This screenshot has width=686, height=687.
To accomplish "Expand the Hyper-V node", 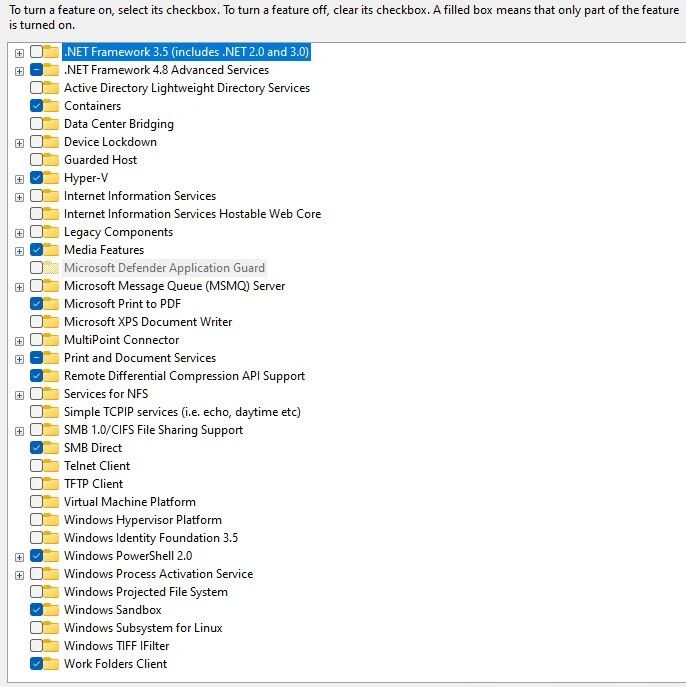I will [x=19, y=179].
